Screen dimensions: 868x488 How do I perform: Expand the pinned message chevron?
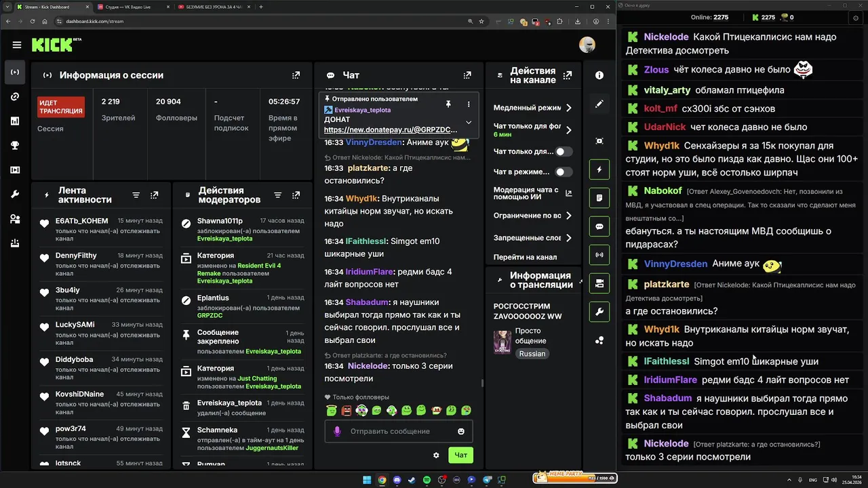tap(469, 123)
